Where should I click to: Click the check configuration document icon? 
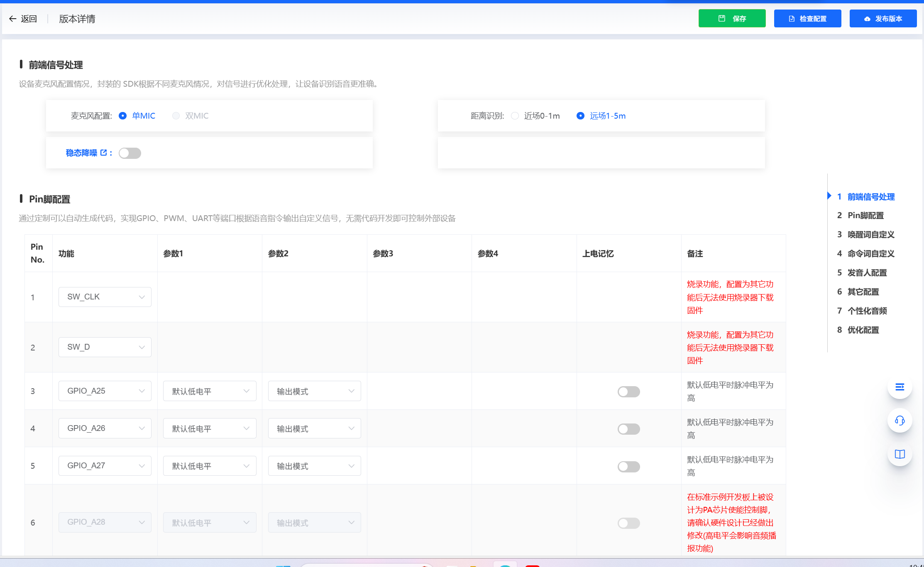792,19
